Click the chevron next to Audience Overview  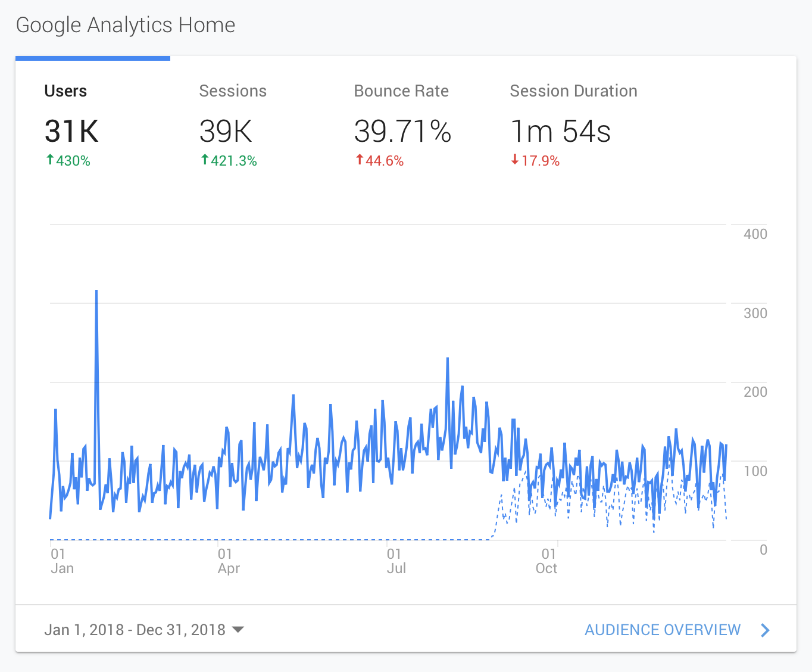point(766,630)
